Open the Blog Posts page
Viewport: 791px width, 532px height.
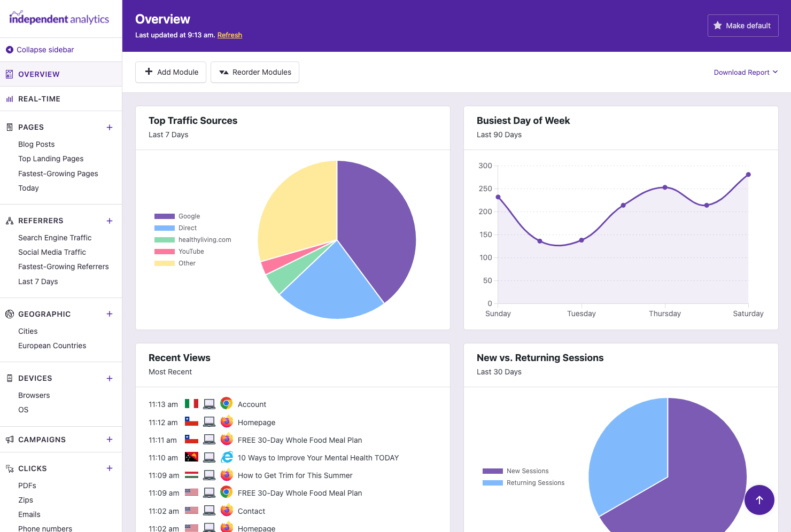[36, 144]
